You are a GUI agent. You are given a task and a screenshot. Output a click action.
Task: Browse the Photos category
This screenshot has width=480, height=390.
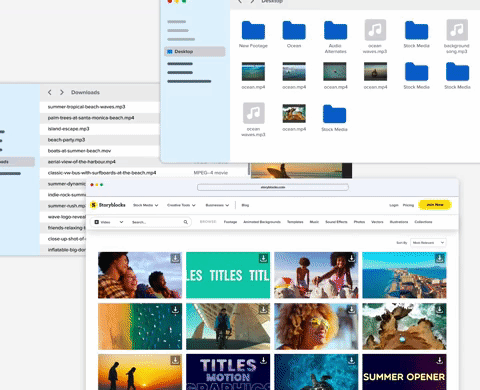(x=359, y=222)
